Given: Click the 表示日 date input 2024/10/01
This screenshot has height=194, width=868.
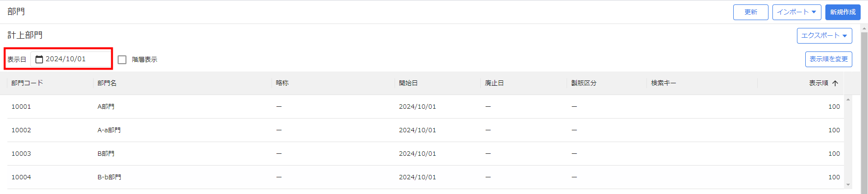Looking at the screenshot, I should 71,59.
